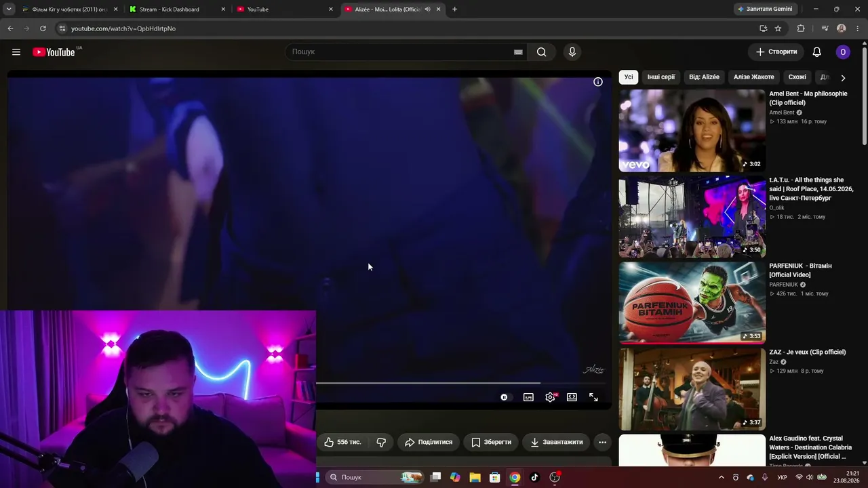
Task: Bookmark this page with the star
Action: (778, 28)
